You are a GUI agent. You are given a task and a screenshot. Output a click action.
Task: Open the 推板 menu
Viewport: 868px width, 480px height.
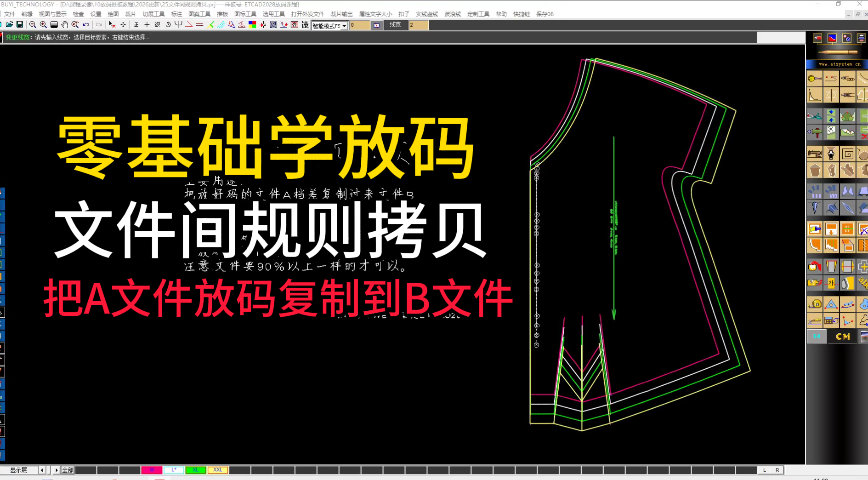point(222,14)
